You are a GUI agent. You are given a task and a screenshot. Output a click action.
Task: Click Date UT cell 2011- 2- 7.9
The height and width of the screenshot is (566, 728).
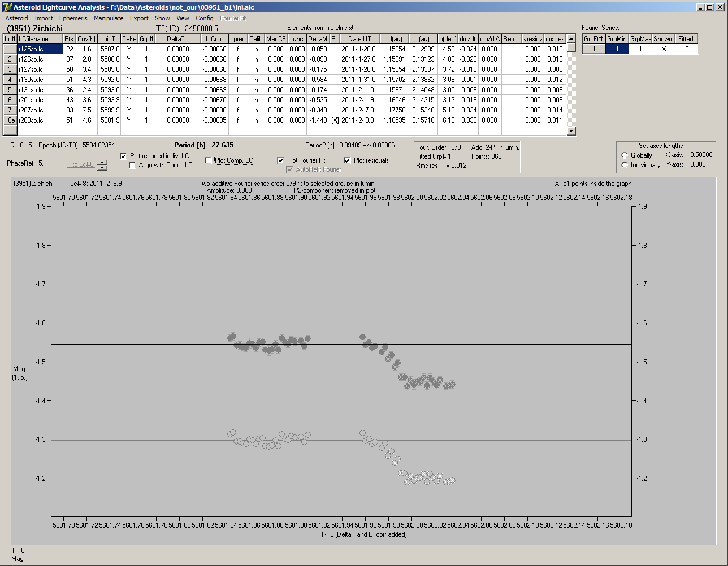point(359,110)
